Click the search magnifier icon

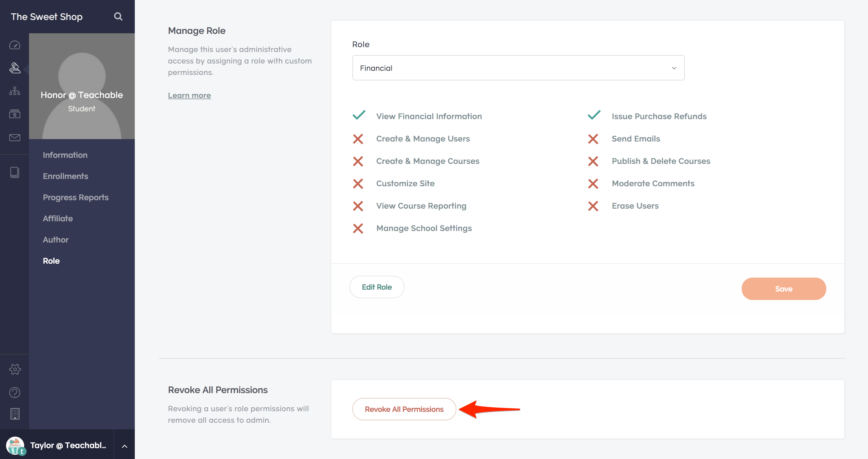(x=118, y=17)
